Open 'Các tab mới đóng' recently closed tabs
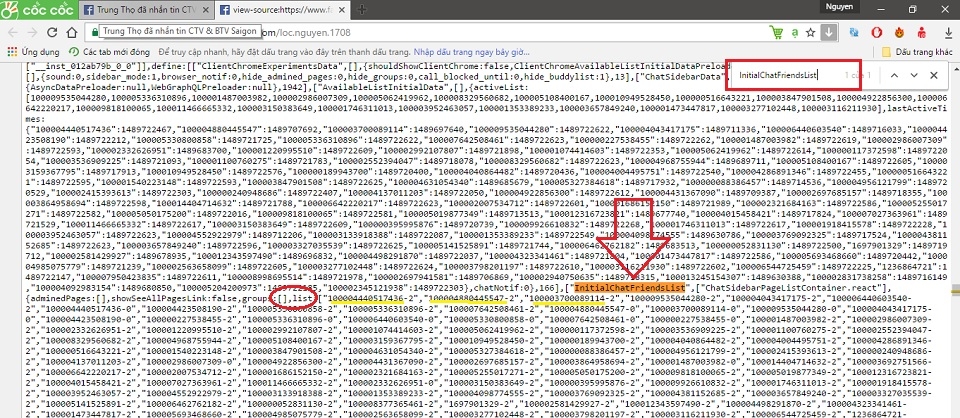The width and height of the screenshot is (960, 418). (109, 51)
